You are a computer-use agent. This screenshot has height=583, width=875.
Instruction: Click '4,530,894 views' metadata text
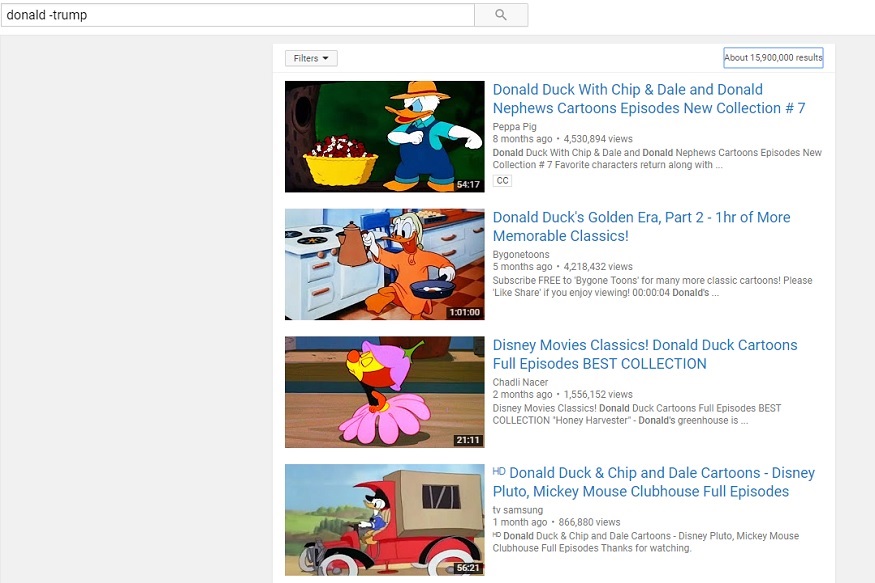(598, 139)
